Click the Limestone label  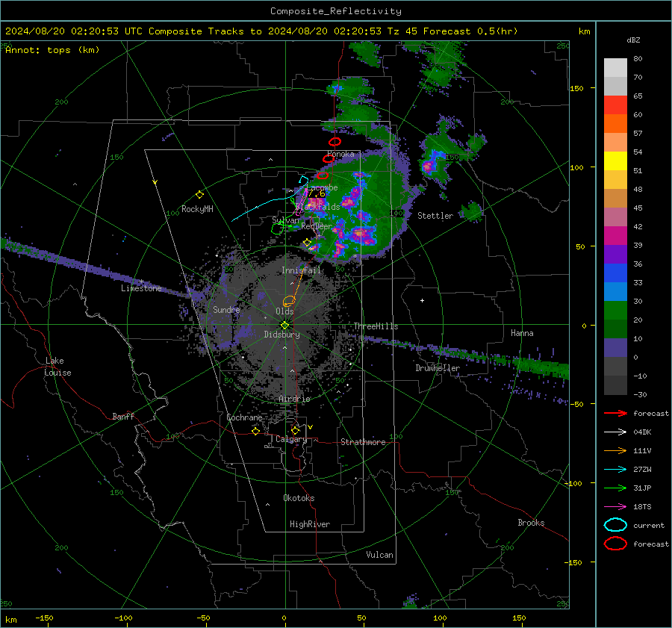[x=141, y=288]
